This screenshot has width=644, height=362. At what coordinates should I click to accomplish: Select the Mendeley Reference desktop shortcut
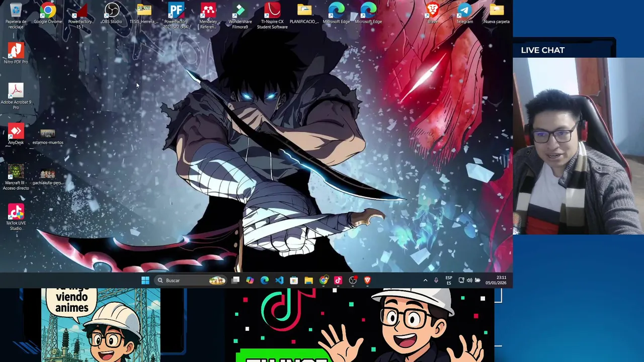[x=208, y=15]
